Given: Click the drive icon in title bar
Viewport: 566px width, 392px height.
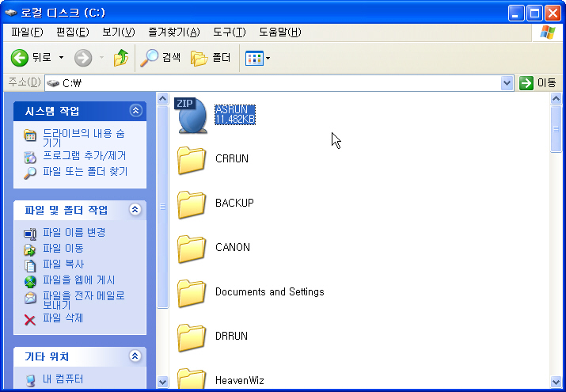Looking at the screenshot, I should point(11,13).
